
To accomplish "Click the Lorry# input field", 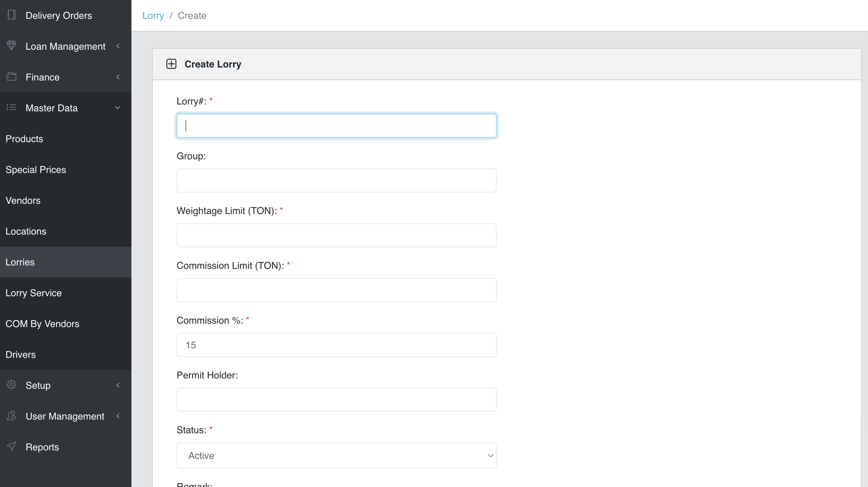I will (x=336, y=126).
